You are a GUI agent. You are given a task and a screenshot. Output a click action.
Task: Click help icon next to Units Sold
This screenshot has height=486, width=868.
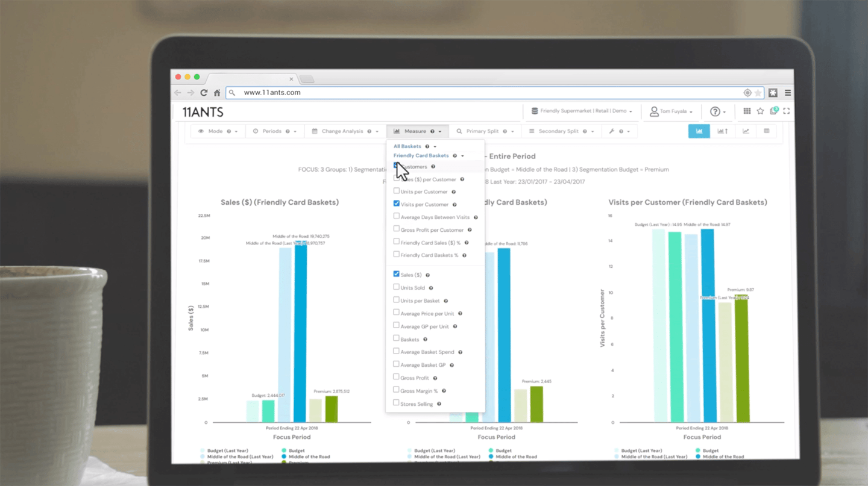point(431,288)
